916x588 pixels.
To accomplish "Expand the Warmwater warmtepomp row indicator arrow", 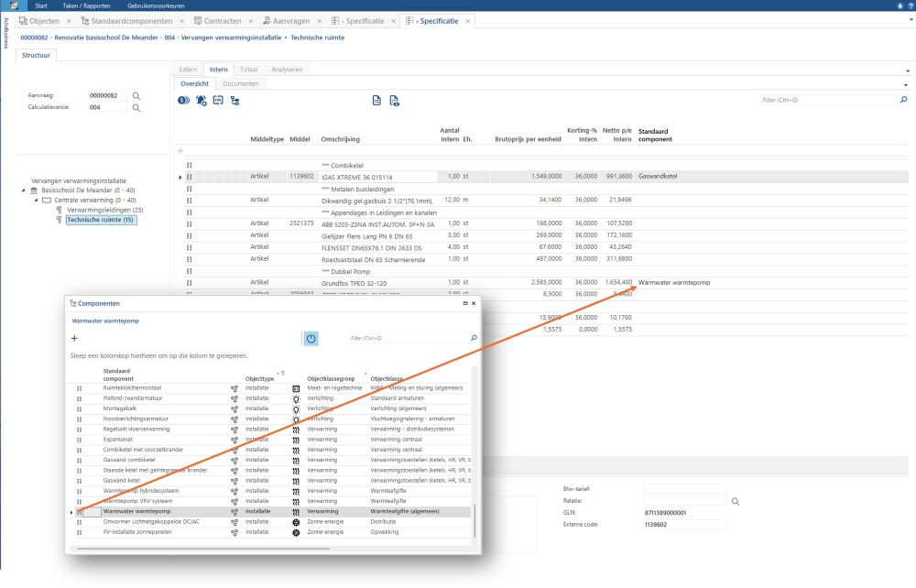I will 71,513.
